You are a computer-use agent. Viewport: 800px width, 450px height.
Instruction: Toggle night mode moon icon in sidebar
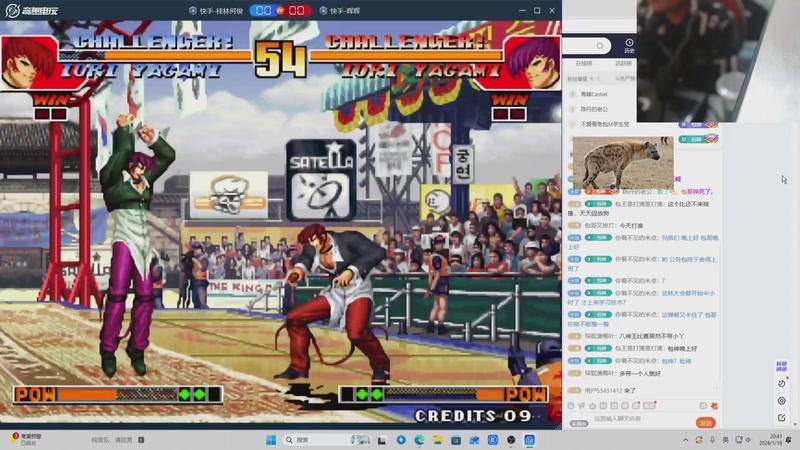tap(782, 383)
